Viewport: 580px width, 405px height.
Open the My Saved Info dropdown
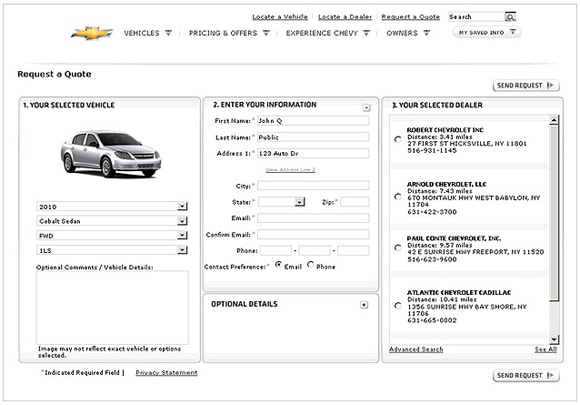tap(487, 33)
